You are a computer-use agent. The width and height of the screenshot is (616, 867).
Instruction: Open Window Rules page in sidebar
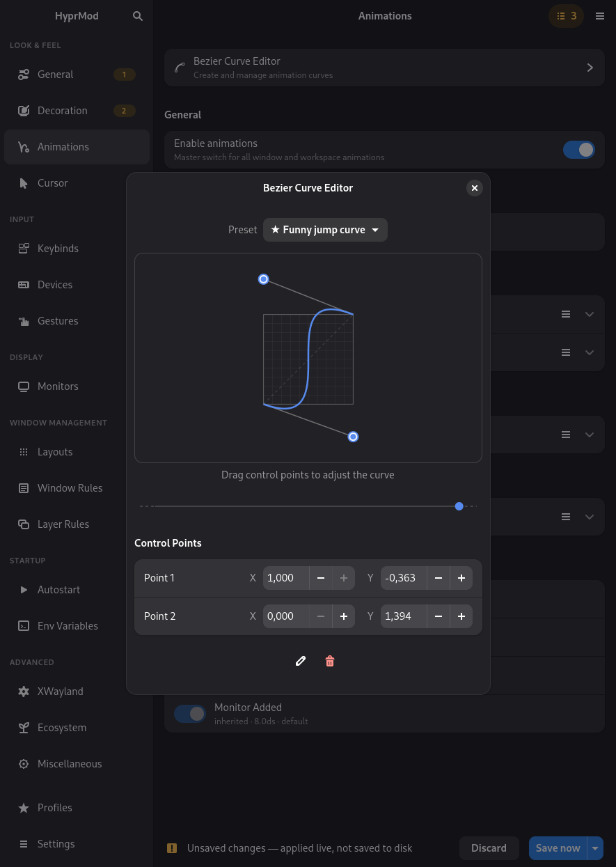tap(77, 488)
